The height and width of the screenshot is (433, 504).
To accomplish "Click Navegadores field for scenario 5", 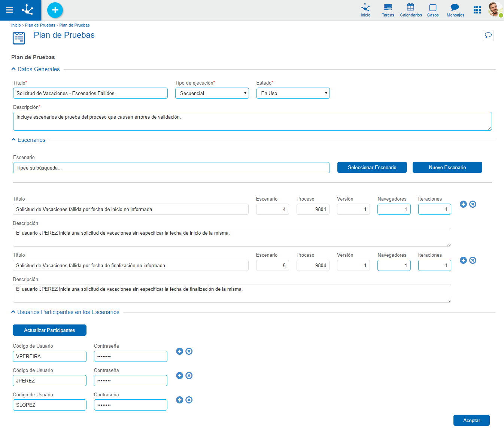I will pyautogui.click(x=394, y=265).
